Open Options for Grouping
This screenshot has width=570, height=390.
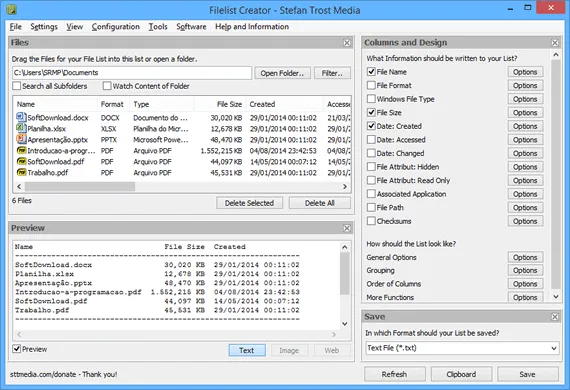[x=525, y=270]
